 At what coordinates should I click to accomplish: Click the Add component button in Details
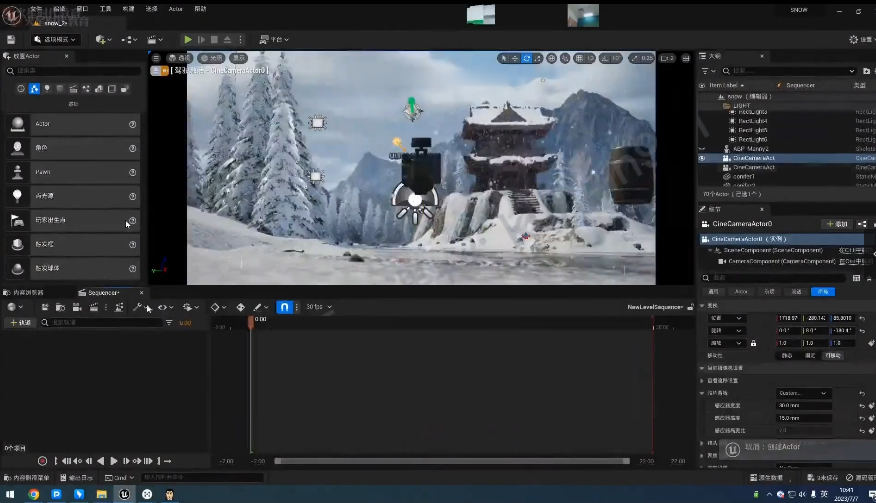pyautogui.click(x=836, y=224)
